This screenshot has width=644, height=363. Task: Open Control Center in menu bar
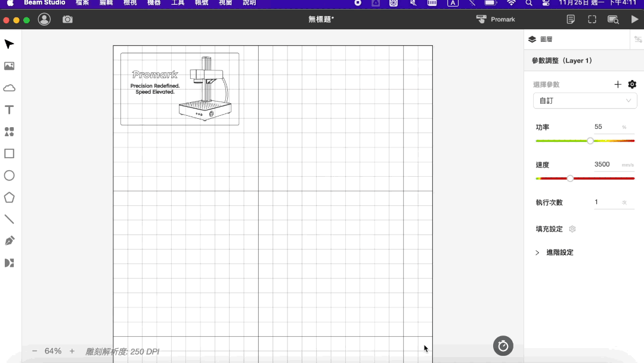tap(546, 3)
